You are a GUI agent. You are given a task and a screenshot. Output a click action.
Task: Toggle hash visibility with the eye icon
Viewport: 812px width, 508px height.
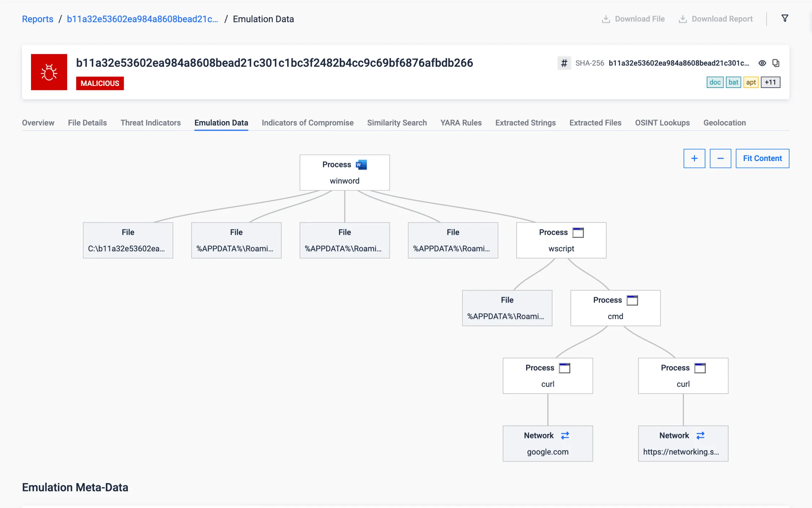click(762, 63)
